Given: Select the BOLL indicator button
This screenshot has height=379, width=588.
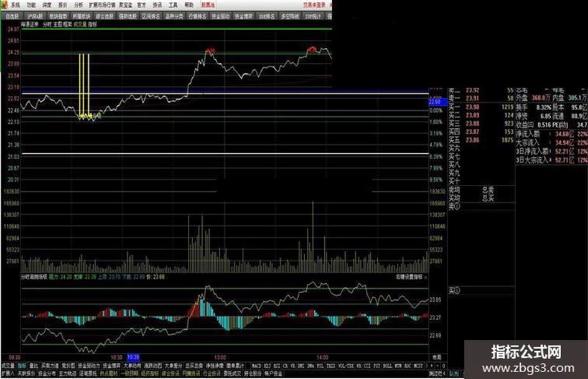Looking at the screenshot, I should pyautogui.click(x=388, y=366).
